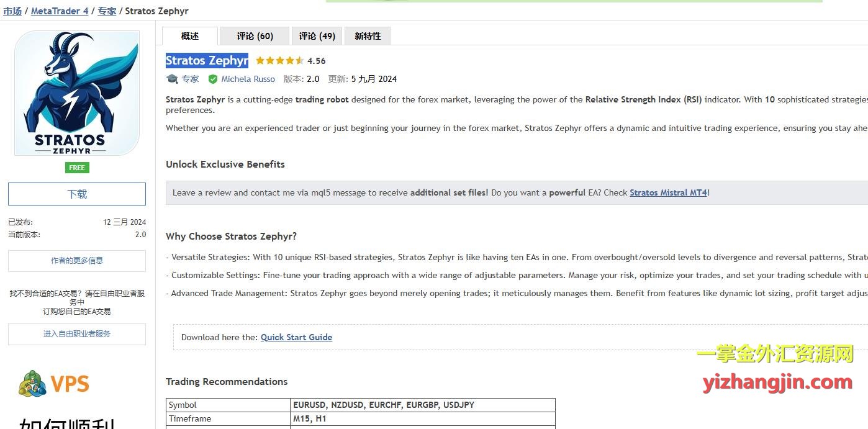
Task: Click the green FREE badge
Action: point(77,168)
